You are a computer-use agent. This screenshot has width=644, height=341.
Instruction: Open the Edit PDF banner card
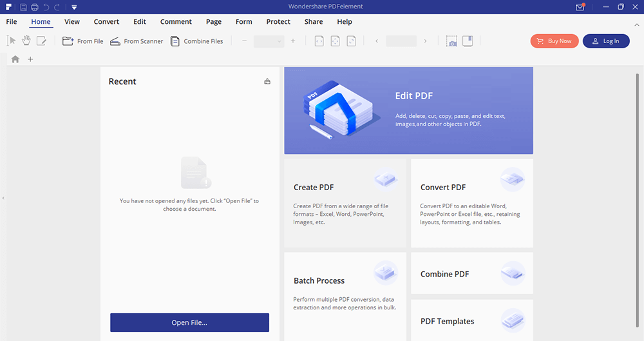408,110
